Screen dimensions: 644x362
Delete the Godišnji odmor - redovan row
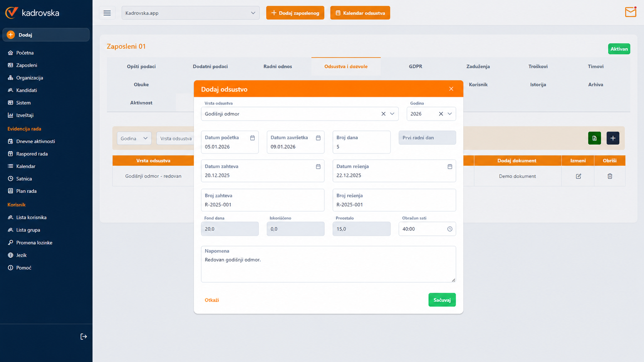click(x=610, y=176)
